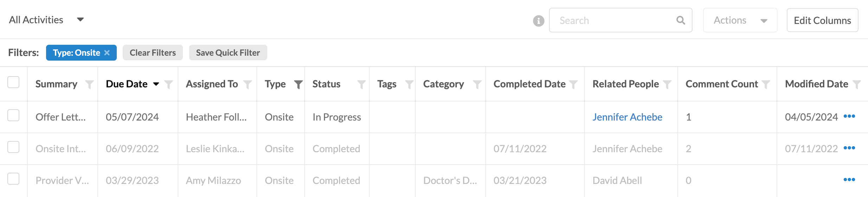Toggle the select-all header checkbox
868x197 pixels.
point(13,82)
